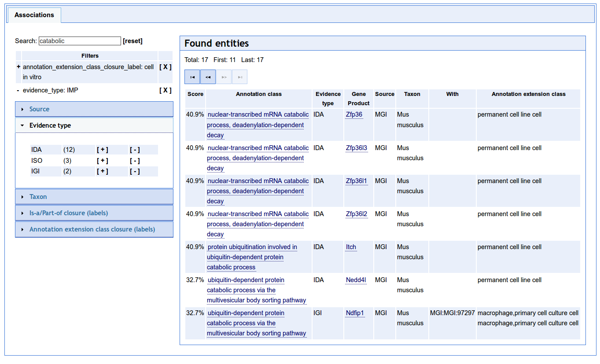The height and width of the screenshot is (364, 600).
Task: Remove the evidence_type IMP filter
Action: click(165, 90)
